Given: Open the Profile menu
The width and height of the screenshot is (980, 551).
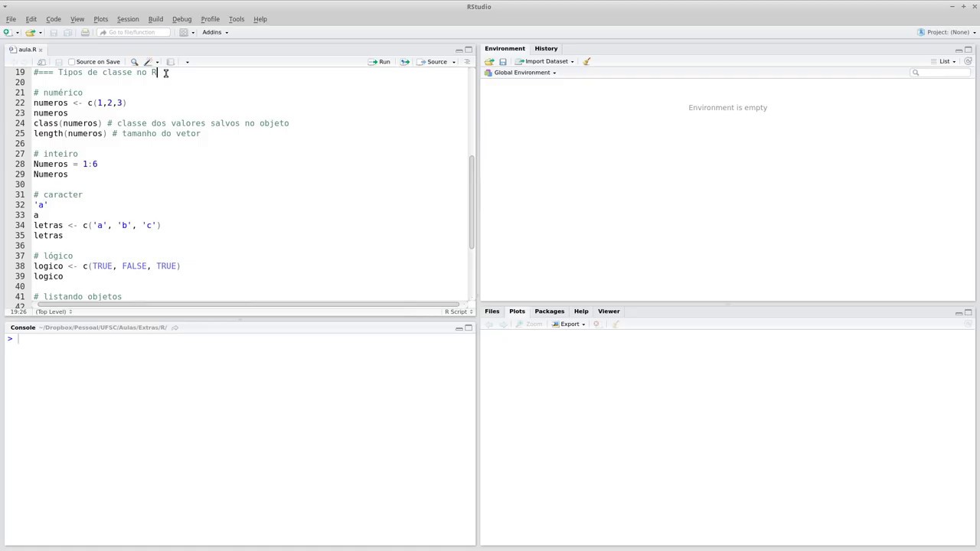Looking at the screenshot, I should 210,19.
